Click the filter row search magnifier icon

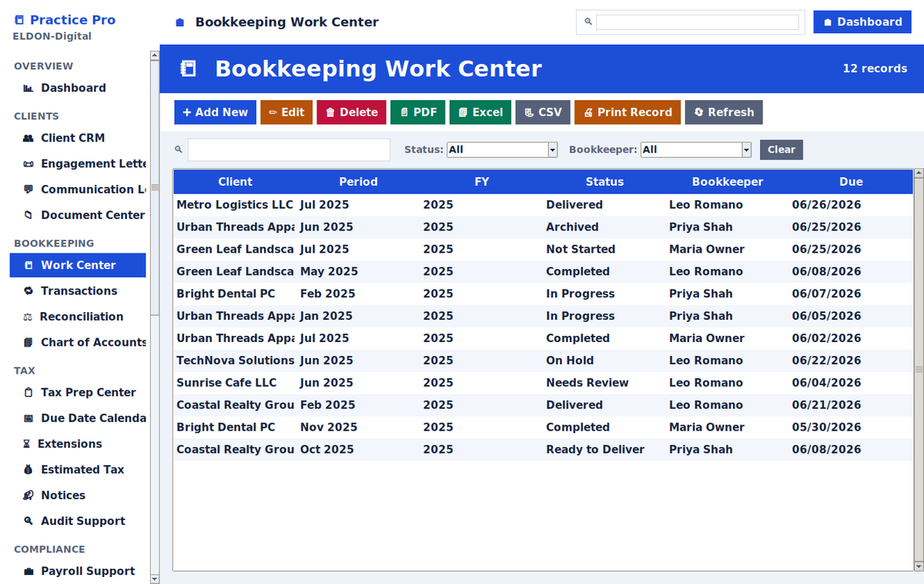pos(179,149)
